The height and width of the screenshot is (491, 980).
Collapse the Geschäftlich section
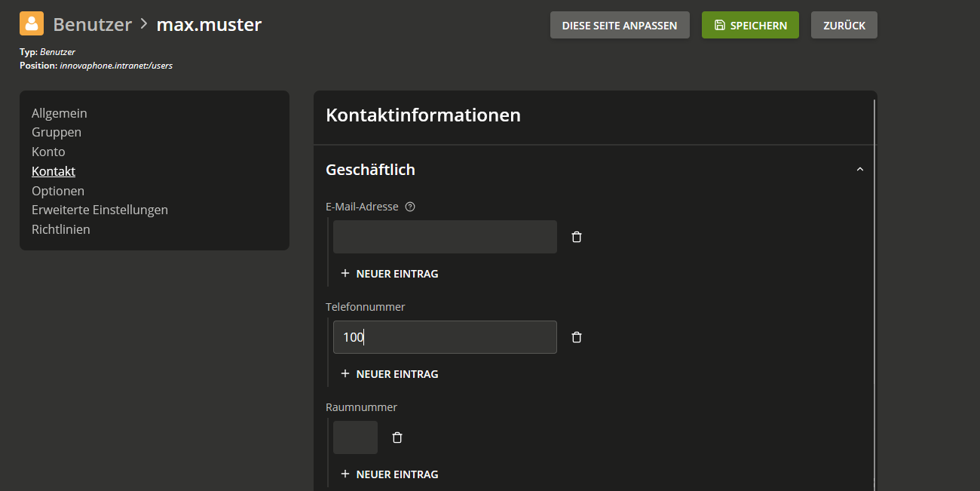tap(860, 170)
